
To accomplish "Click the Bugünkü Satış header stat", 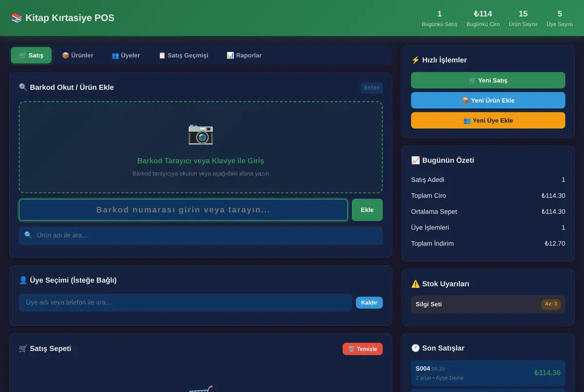I will click(x=439, y=18).
